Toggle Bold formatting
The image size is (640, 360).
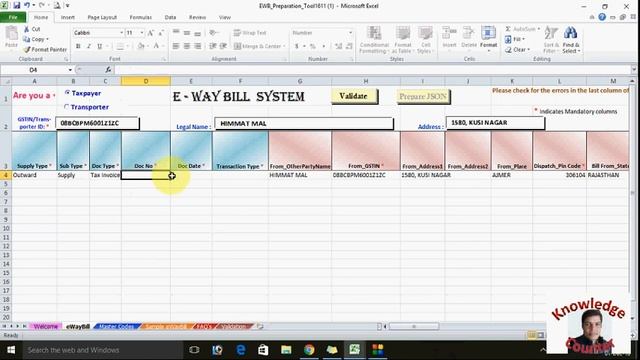pos(78,46)
